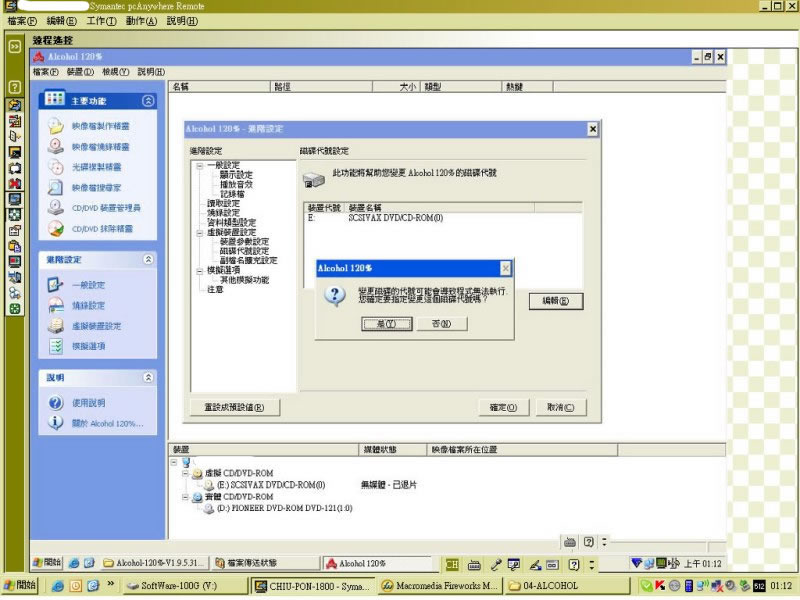The height and width of the screenshot is (600, 800).
Task: Select 其他模擬功能 in the settings tree
Action: [x=244, y=280]
